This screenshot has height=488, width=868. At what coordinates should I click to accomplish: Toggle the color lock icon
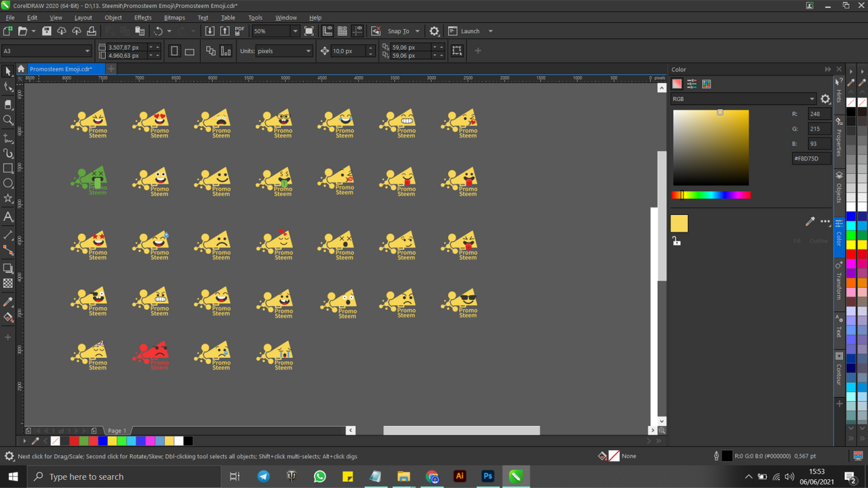point(676,241)
